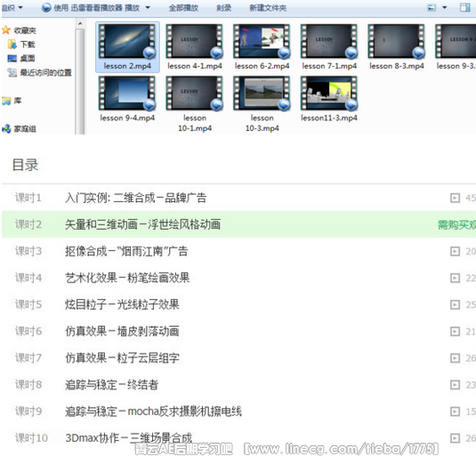Click the 新建文件夹 new folder button
This screenshot has width=476, height=464.
[x=268, y=8]
